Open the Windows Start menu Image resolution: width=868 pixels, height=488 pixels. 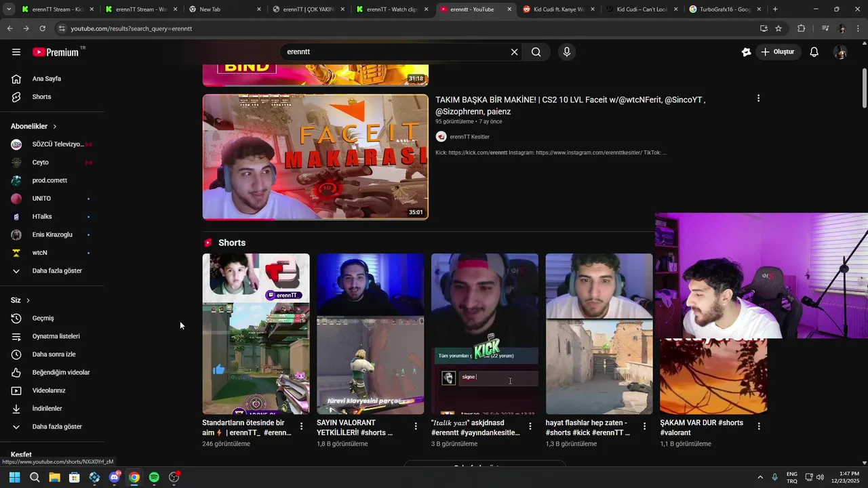pyautogui.click(x=14, y=477)
